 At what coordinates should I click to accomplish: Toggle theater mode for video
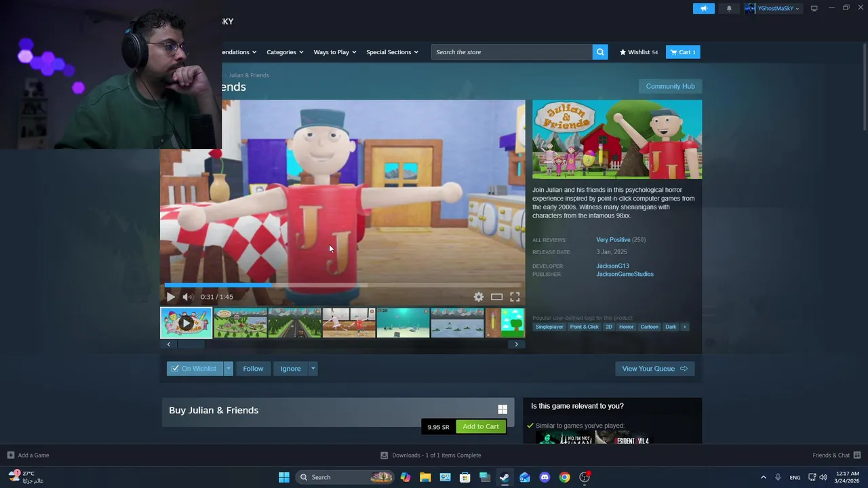pos(496,297)
